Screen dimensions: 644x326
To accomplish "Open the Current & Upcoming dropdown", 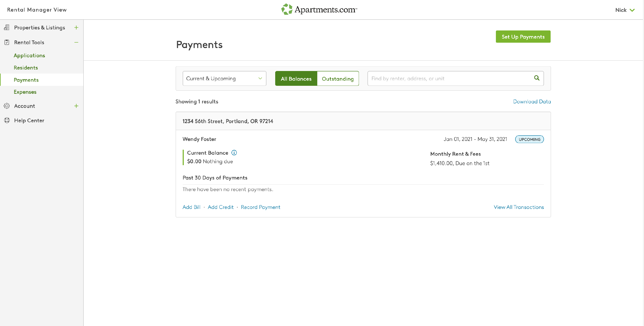I will pyautogui.click(x=224, y=78).
